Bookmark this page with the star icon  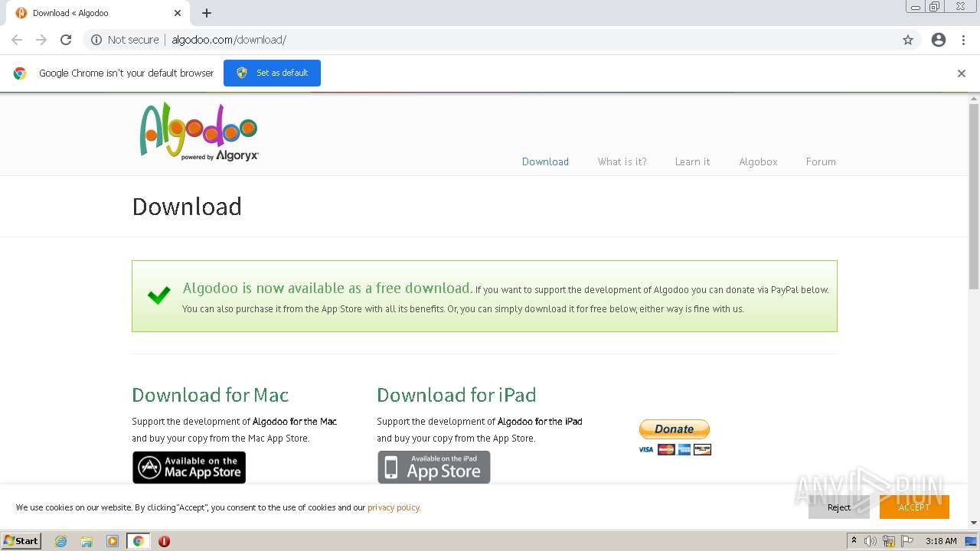coord(908,40)
